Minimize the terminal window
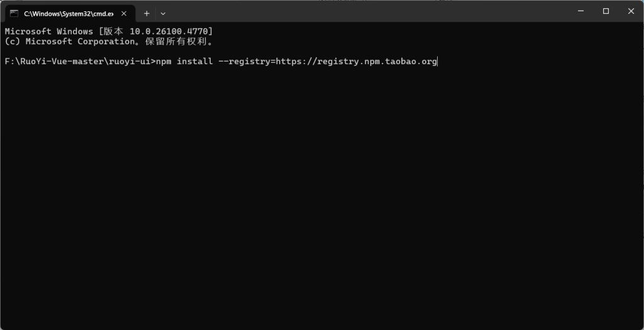 (577, 11)
